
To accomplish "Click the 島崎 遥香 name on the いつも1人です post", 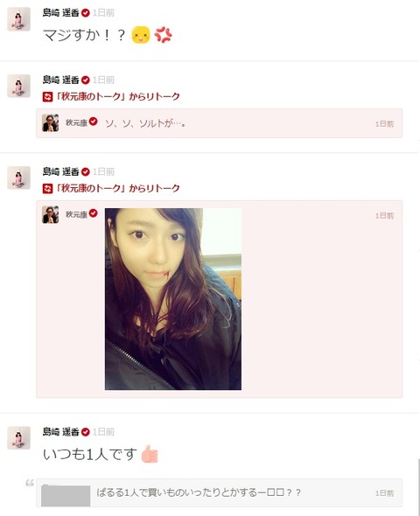I will [x=61, y=432].
